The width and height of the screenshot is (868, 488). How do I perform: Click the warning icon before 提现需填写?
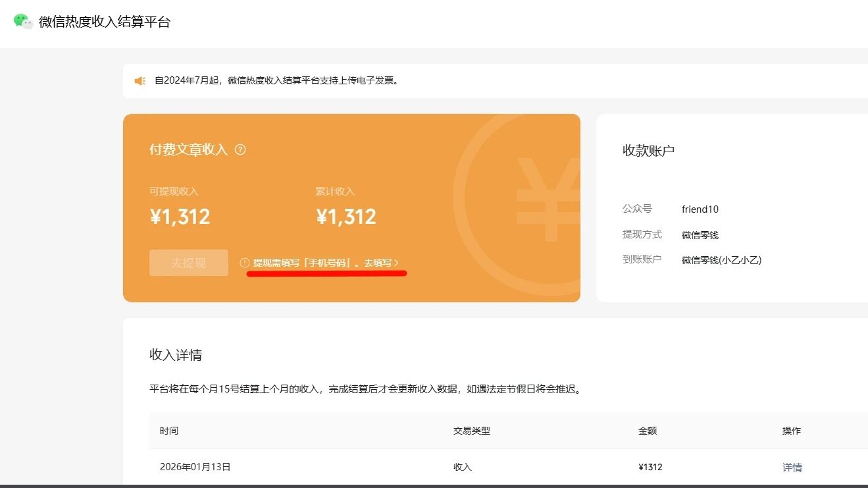click(245, 263)
